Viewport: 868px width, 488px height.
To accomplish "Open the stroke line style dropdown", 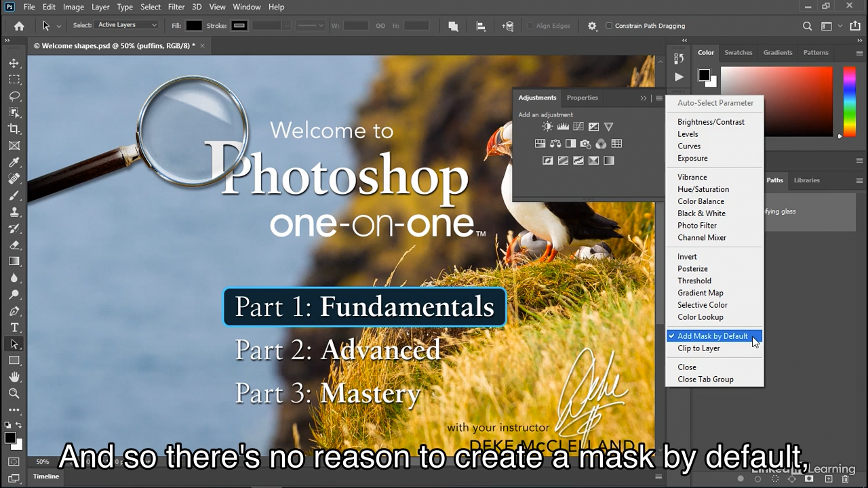I will coord(311,25).
